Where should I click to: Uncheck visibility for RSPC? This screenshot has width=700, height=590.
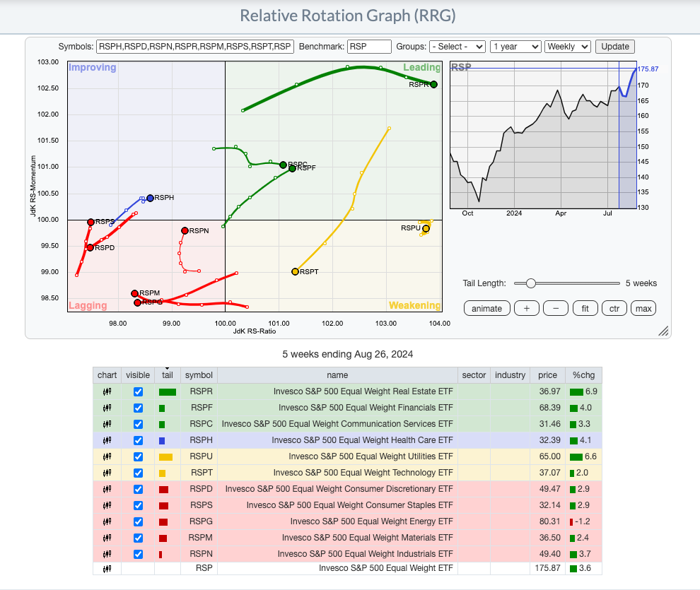pyautogui.click(x=139, y=424)
